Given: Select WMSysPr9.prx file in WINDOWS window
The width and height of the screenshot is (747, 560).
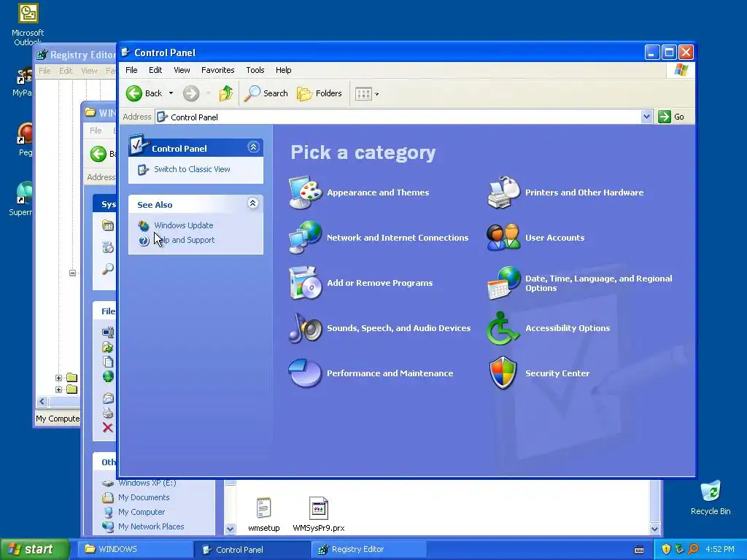Looking at the screenshot, I should click(x=318, y=514).
